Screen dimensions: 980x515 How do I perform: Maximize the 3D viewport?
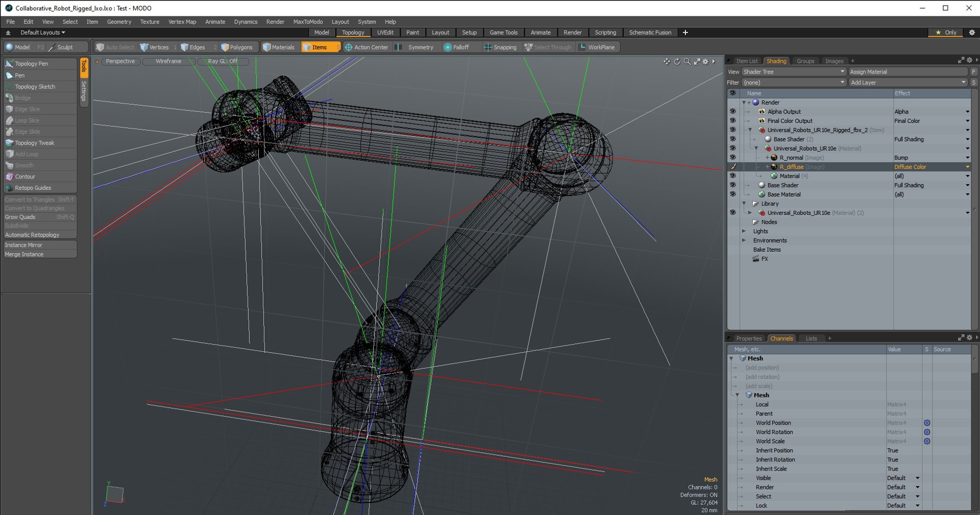coord(697,61)
